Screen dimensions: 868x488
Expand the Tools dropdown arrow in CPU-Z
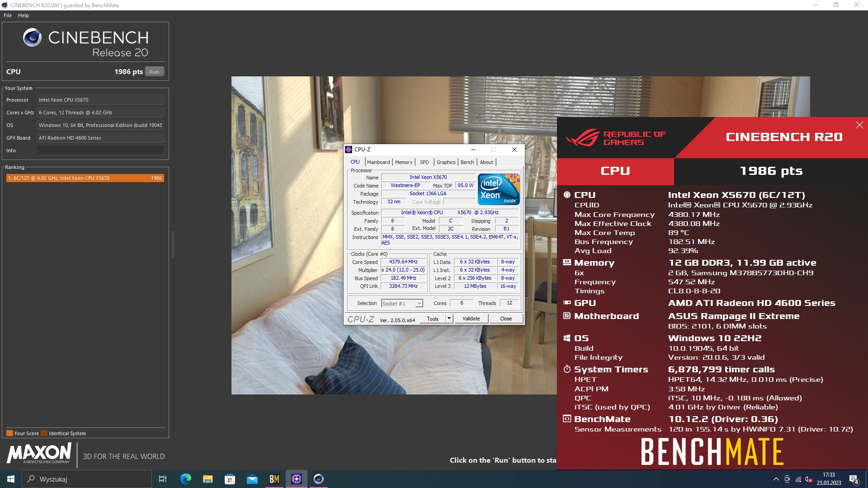pyautogui.click(x=449, y=319)
